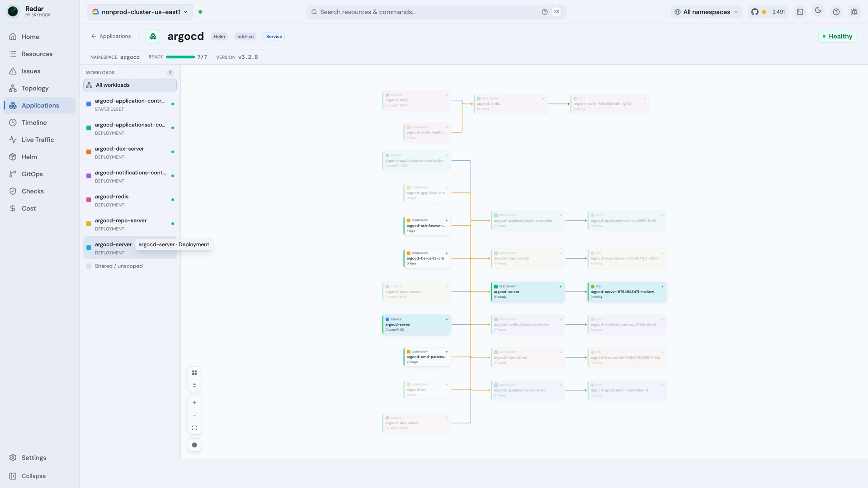Click orange swatch of argocd-dex-server

(x=89, y=152)
